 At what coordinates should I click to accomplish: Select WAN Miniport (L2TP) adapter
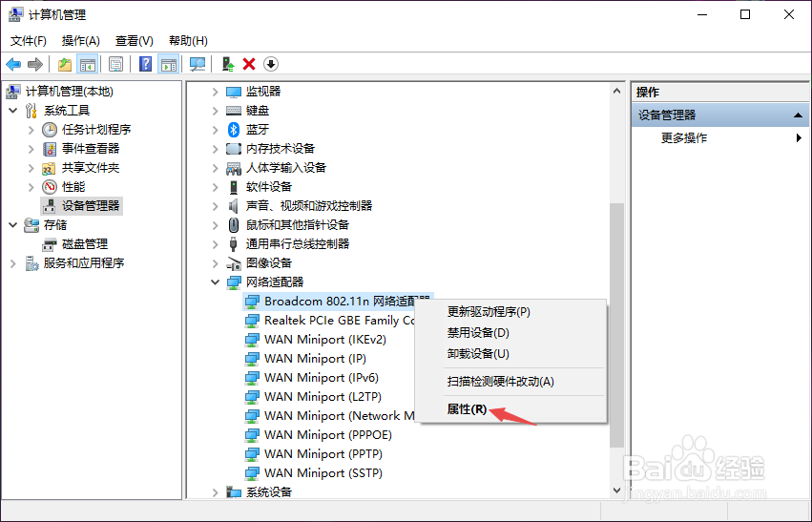tap(323, 397)
